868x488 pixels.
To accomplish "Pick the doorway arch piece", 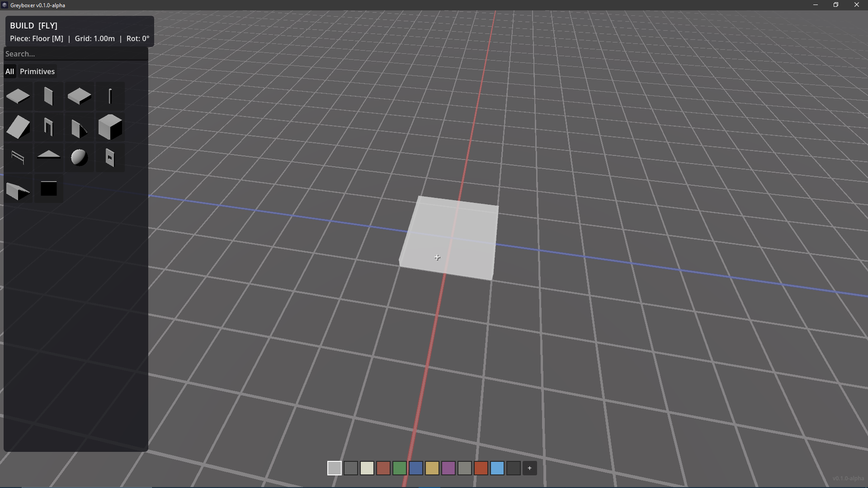I will point(48,127).
